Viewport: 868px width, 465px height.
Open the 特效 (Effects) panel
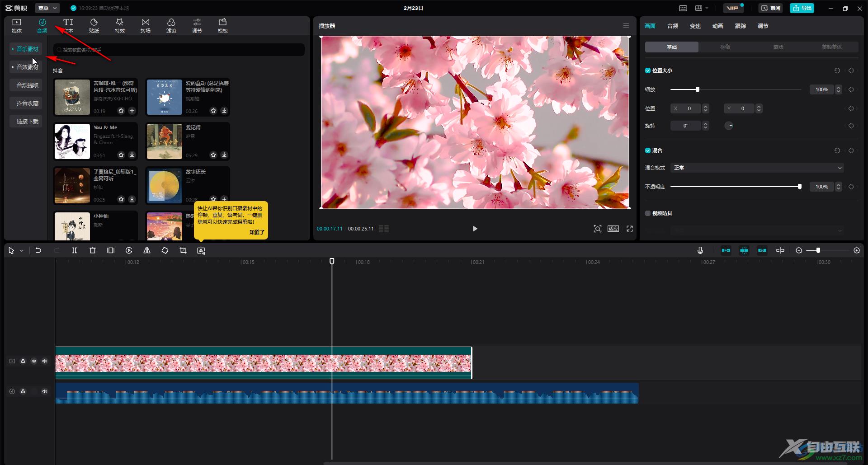pos(120,26)
